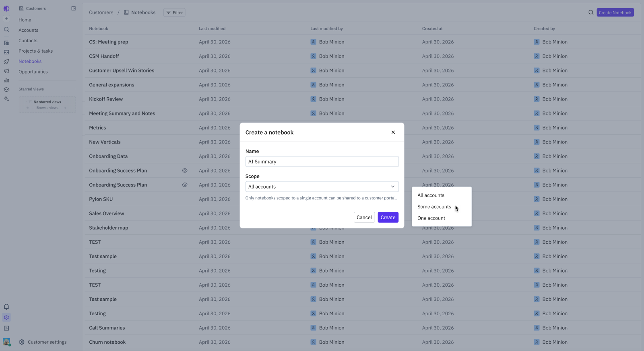Viewport: 644px width, 351px height.
Task: Click the gear icon beside Customer settings
Action: click(x=22, y=342)
